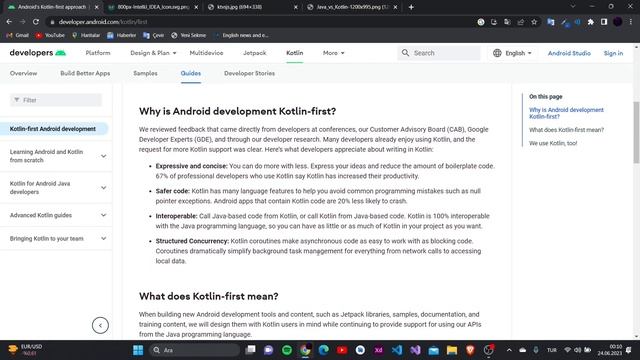Open the Extensions puzzle icon
The image size is (640, 360).
click(590, 22)
